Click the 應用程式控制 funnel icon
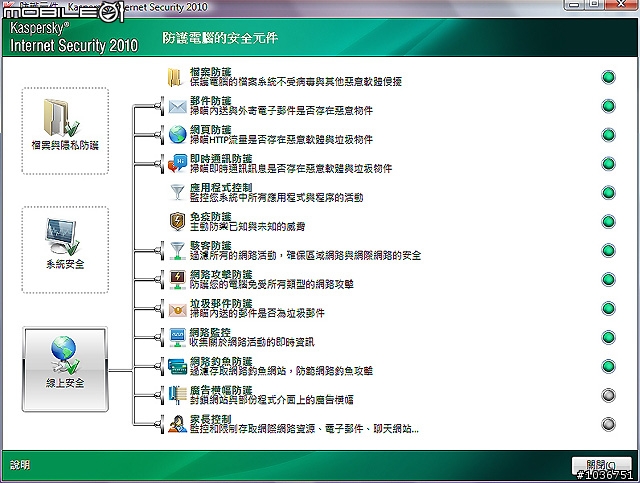This screenshot has width=640, height=483. 177,192
